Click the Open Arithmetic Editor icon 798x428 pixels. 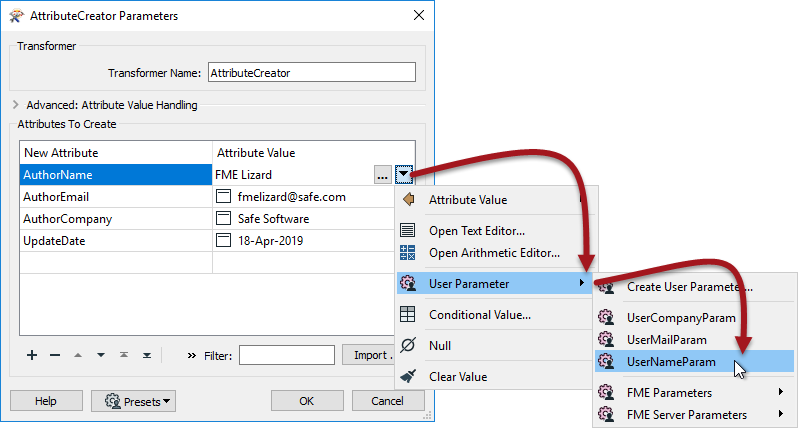(x=407, y=252)
